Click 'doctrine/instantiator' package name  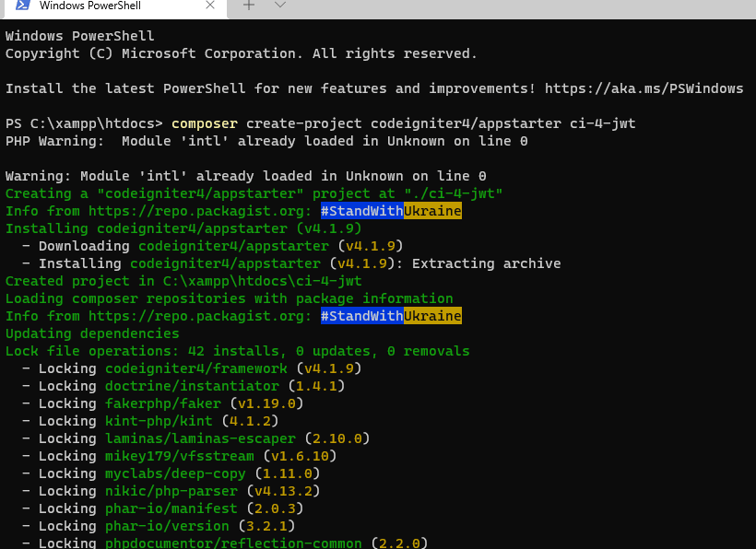pos(192,386)
